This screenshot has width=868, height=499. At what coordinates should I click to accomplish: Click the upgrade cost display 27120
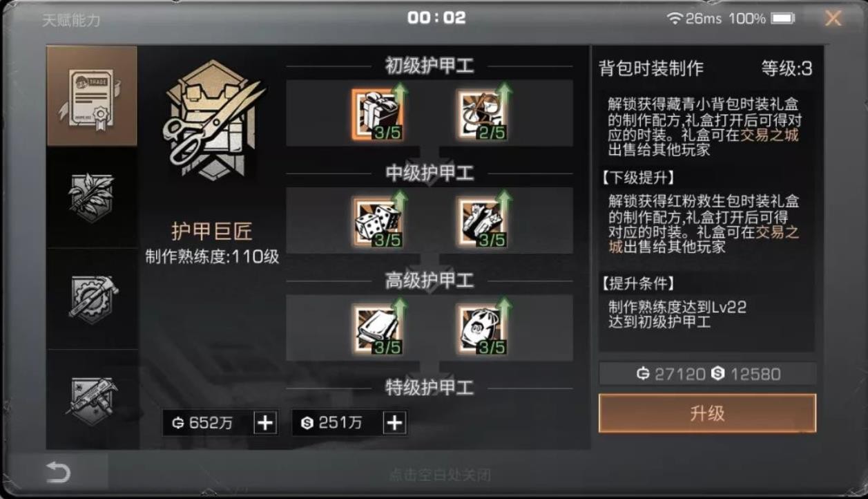pos(673,374)
